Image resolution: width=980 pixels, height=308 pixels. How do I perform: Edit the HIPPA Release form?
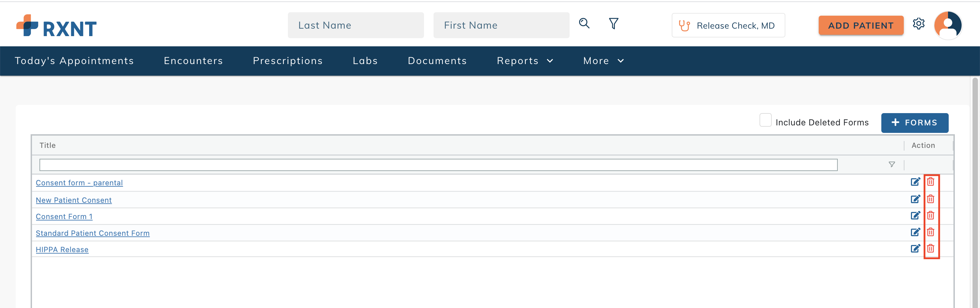[915, 249]
